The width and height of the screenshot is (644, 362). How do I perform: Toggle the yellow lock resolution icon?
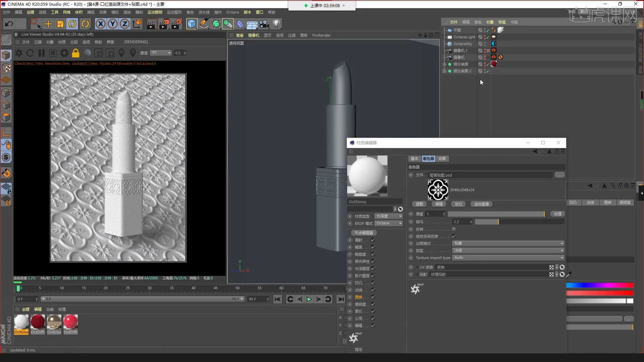76,53
